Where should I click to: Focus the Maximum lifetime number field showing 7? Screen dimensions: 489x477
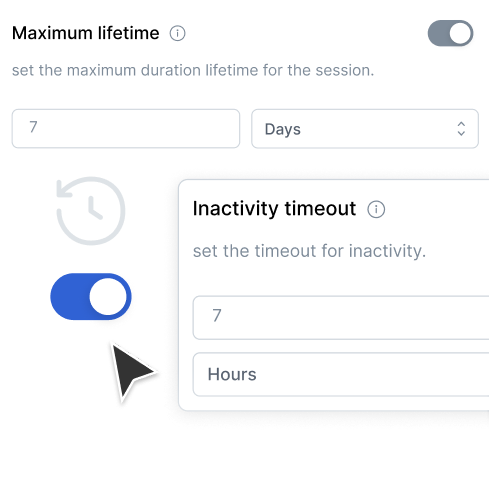tap(126, 129)
